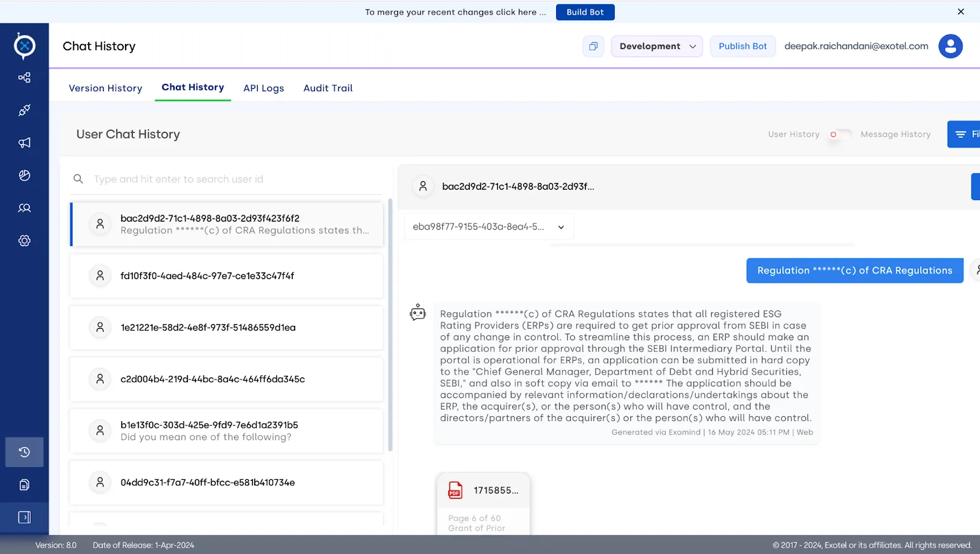Open the documents sidebar icon

pyautogui.click(x=24, y=485)
